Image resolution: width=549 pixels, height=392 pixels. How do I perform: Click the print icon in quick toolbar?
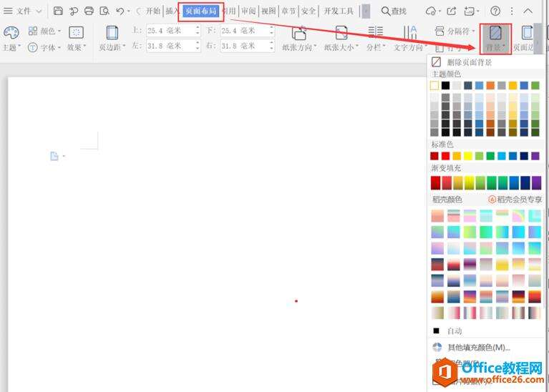pyautogui.click(x=89, y=11)
